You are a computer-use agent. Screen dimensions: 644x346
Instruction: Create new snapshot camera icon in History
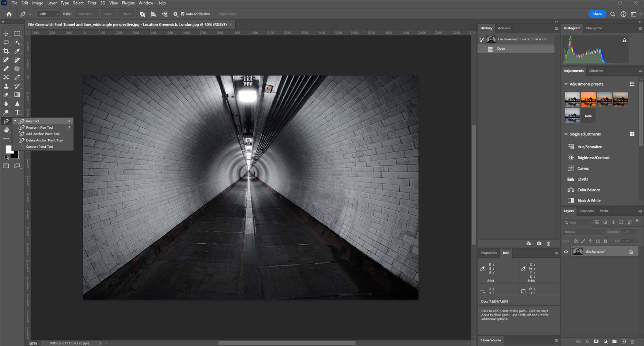coord(539,243)
